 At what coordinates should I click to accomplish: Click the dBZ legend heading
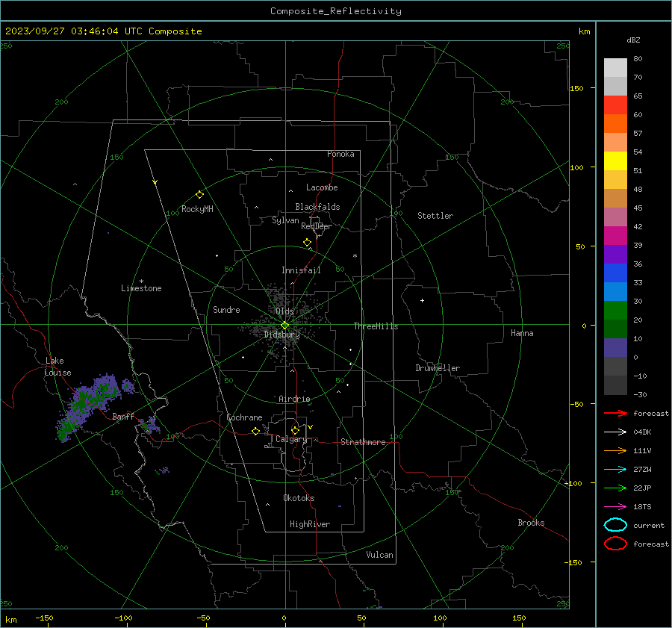coord(633,40)
